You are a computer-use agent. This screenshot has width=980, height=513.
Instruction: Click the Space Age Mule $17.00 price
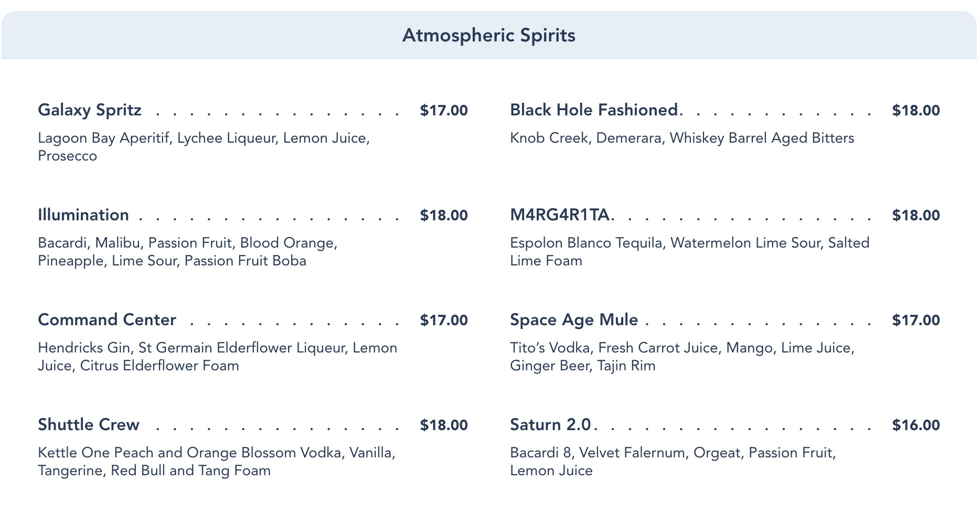pos(916,320)
